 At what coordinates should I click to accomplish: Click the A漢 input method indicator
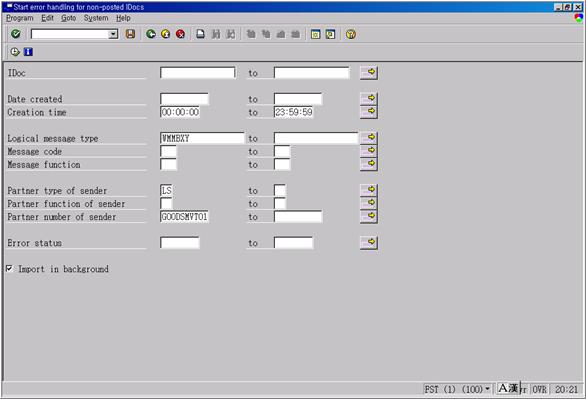(x=508, y=388)
